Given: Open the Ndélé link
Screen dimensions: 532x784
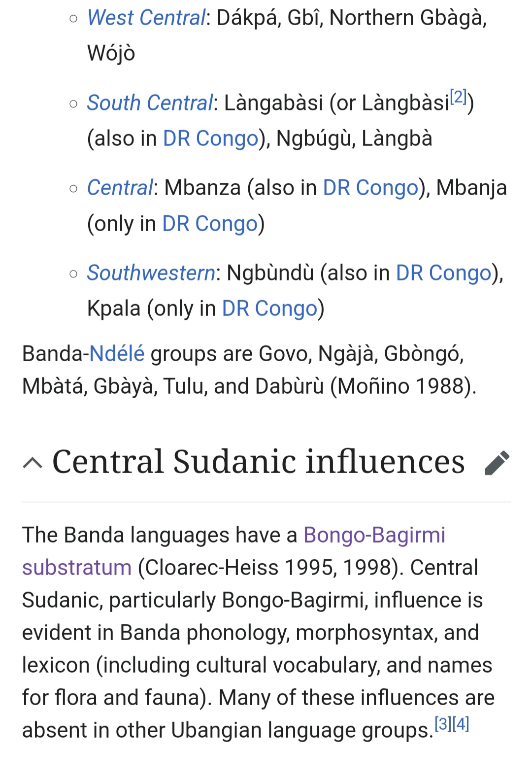Looking at the screenshot, I should pos(117,354).
